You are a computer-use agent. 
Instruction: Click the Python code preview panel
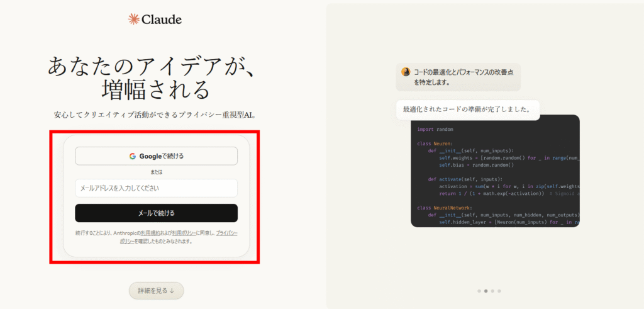pos(496,171)
